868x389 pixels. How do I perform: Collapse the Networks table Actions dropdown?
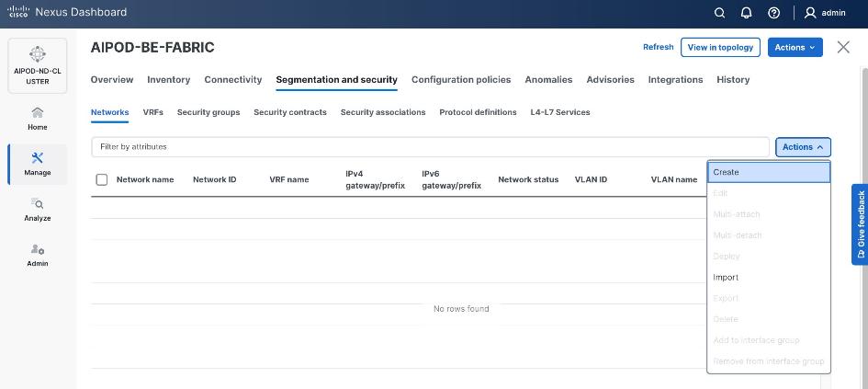803,147
